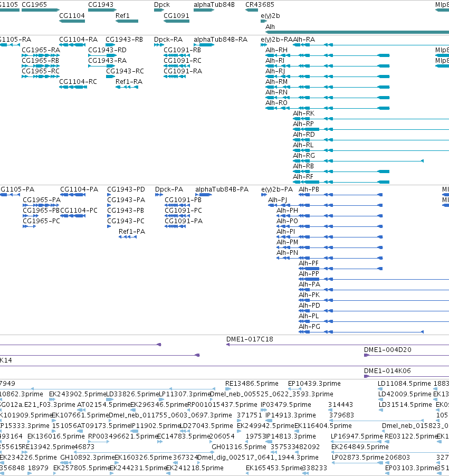
Task: Click protein Alh-PJ
Action: (x=325, y=205)
